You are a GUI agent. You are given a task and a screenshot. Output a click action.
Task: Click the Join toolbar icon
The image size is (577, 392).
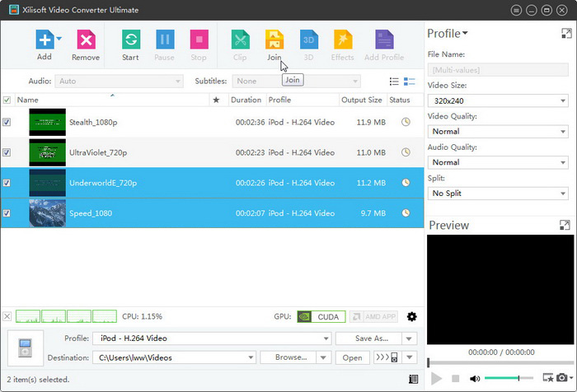(x=274, y=39)
